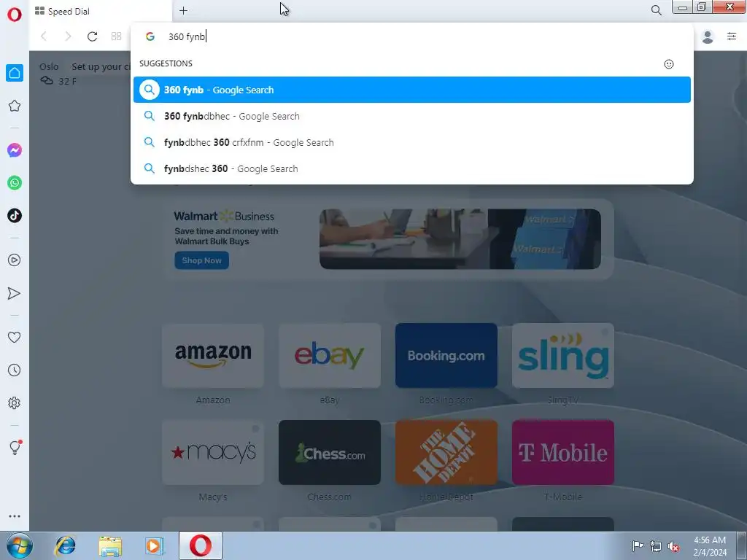This screenshot has height=560, width=747.
Task: Choose the '360 fynbdbhec' suggestion
Action: click(x=411, y=116)
